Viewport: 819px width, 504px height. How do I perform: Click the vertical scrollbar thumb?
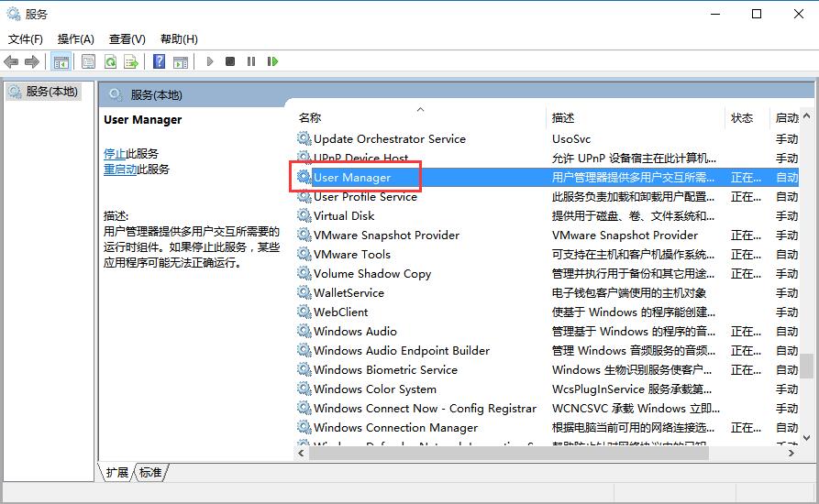tap(806, 366)
